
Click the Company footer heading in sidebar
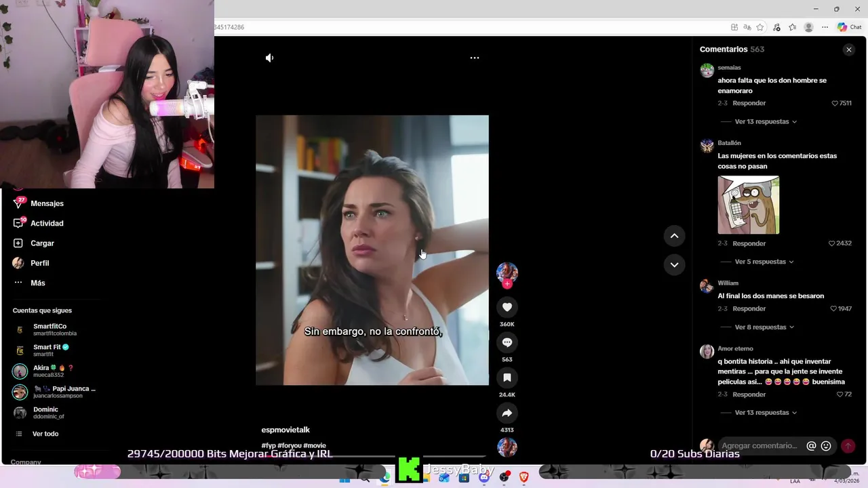pos(26,462)
